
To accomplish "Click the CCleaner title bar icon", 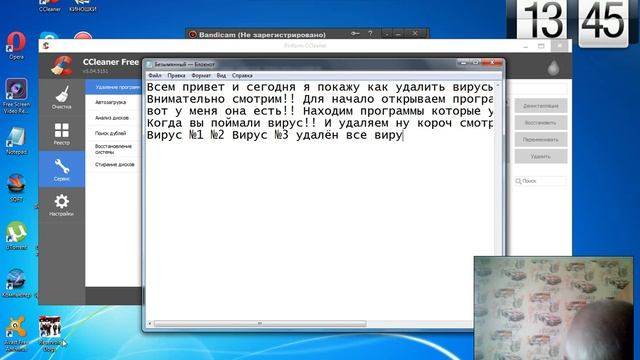I will point(46,46).
